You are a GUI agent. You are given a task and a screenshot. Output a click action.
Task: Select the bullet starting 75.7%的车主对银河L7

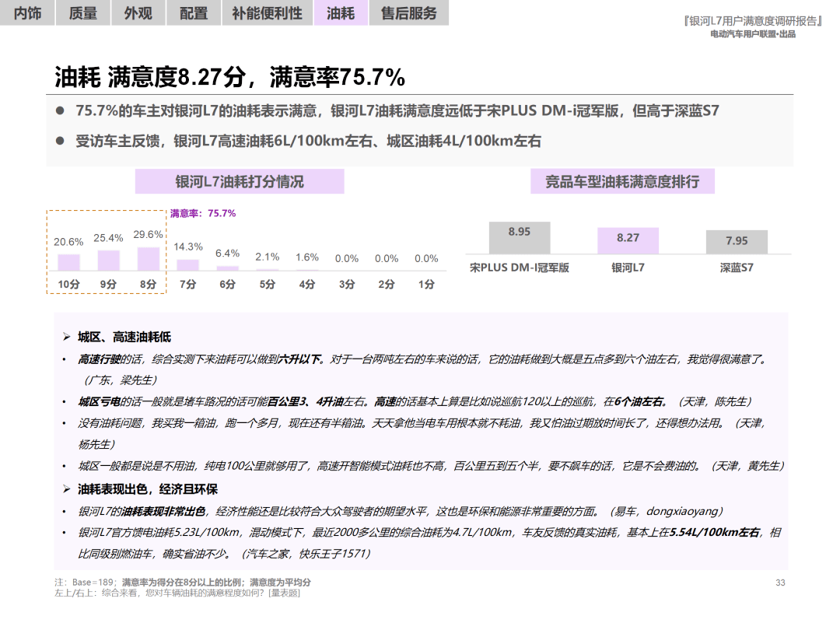click(x=397, y=111)
